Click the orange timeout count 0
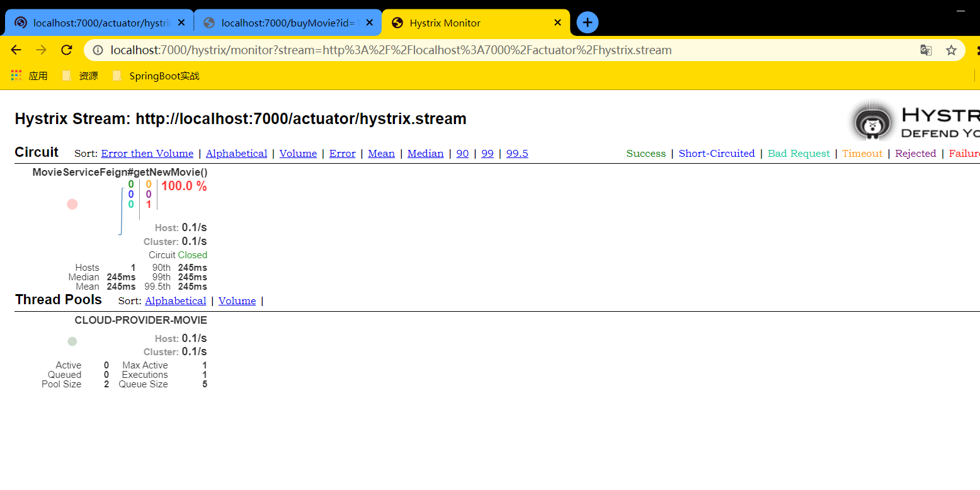This screenshot has width=980, height=490. [149, 185]
